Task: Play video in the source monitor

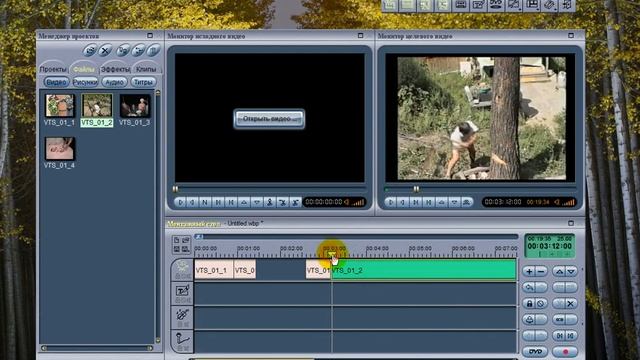Action: [x=180, y=202]
